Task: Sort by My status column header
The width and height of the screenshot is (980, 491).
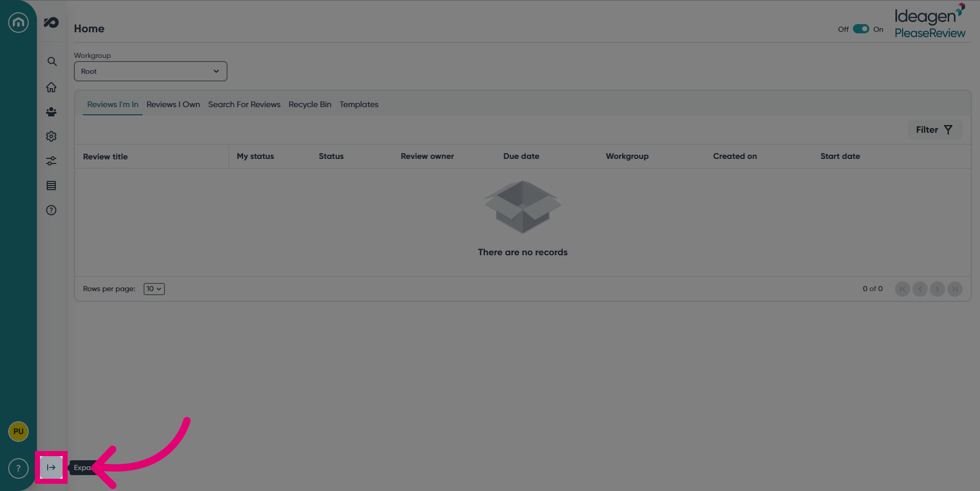Action: click(255, 156)
